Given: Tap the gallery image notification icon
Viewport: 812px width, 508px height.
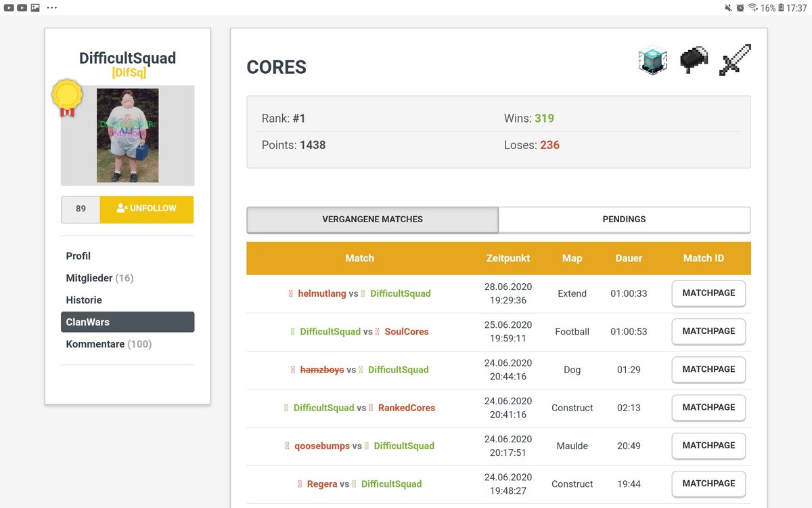Looking at the screenshot, I should 35,7.
